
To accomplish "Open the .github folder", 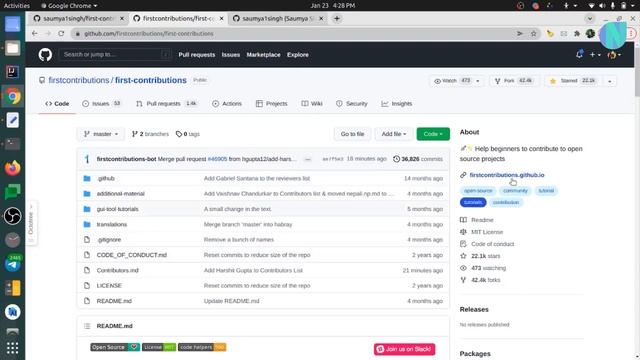I will (x=106, y=178).
